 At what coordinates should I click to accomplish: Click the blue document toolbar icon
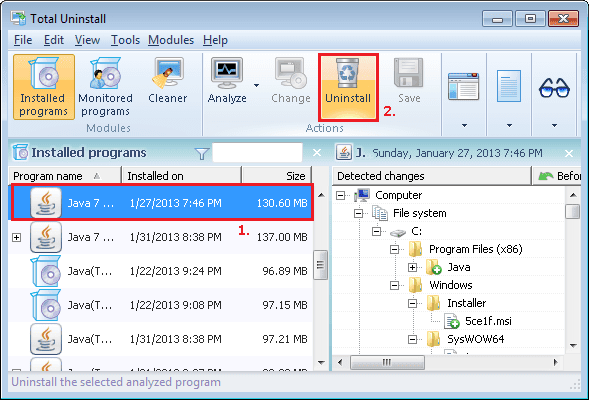point(509,86)
